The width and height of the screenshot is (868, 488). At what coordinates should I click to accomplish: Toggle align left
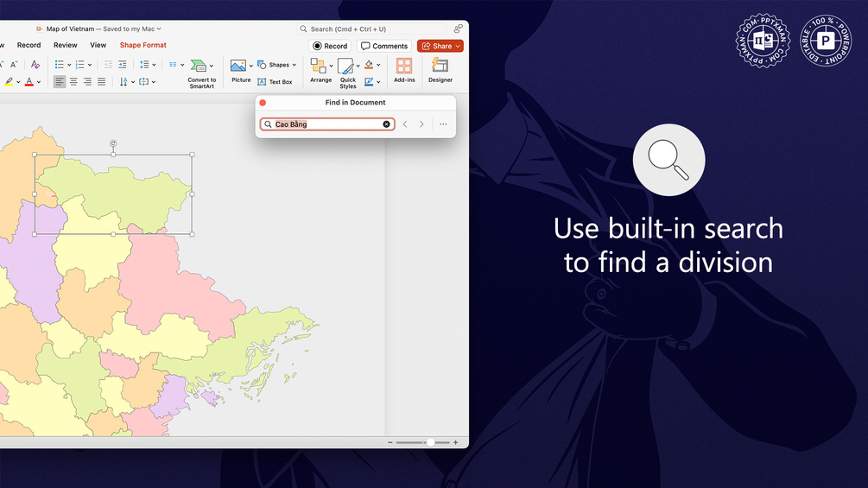click(x=60, y=82)
